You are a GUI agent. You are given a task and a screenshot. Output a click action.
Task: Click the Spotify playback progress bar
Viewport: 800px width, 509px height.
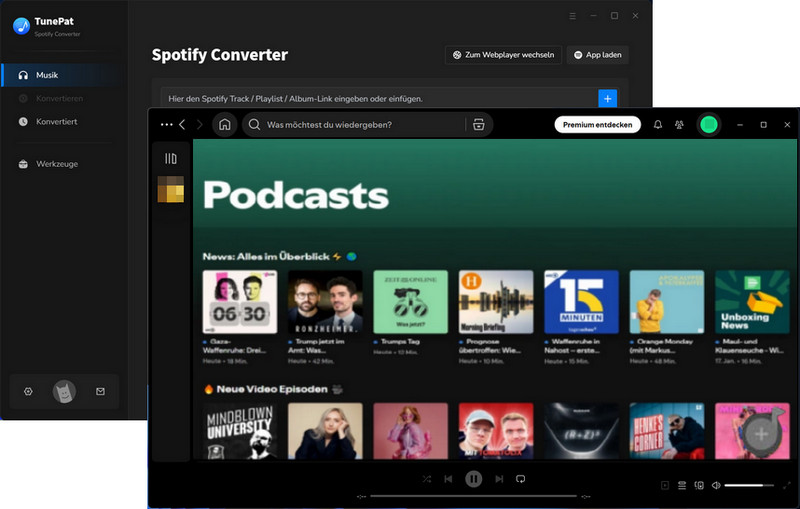coord(473,496)
